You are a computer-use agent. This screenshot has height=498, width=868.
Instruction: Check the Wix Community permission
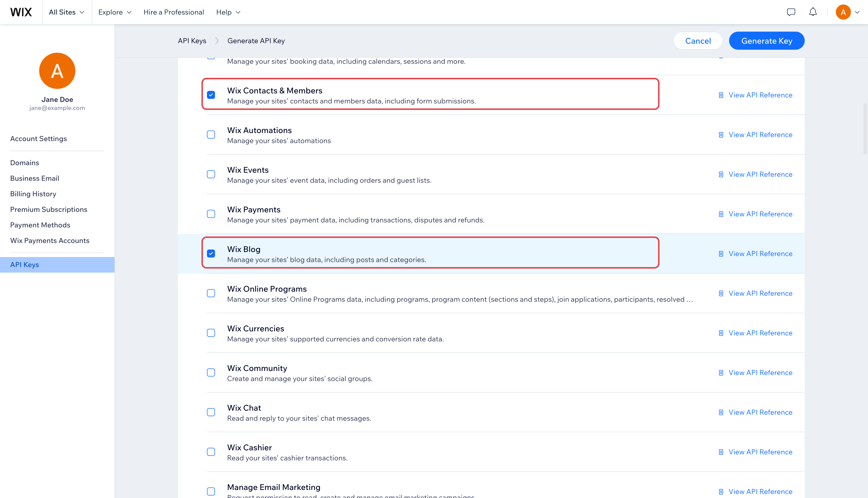pos(211,373)
